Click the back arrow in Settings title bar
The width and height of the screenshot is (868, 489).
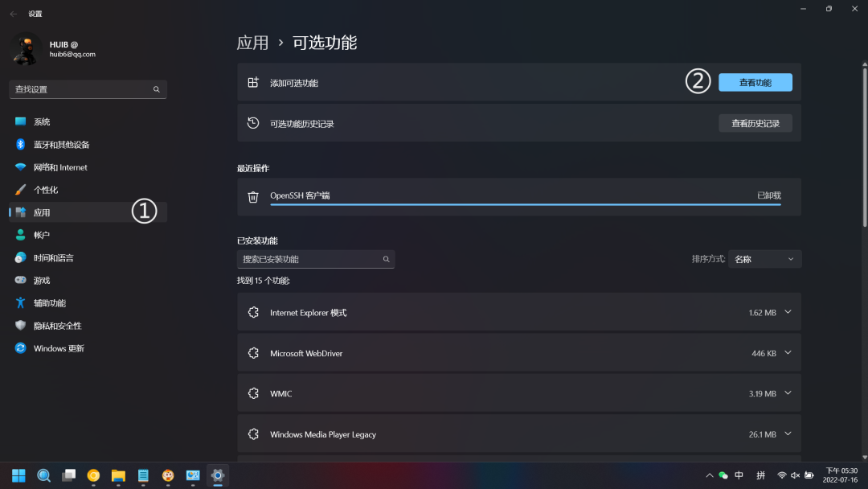[x=14, y=14]
